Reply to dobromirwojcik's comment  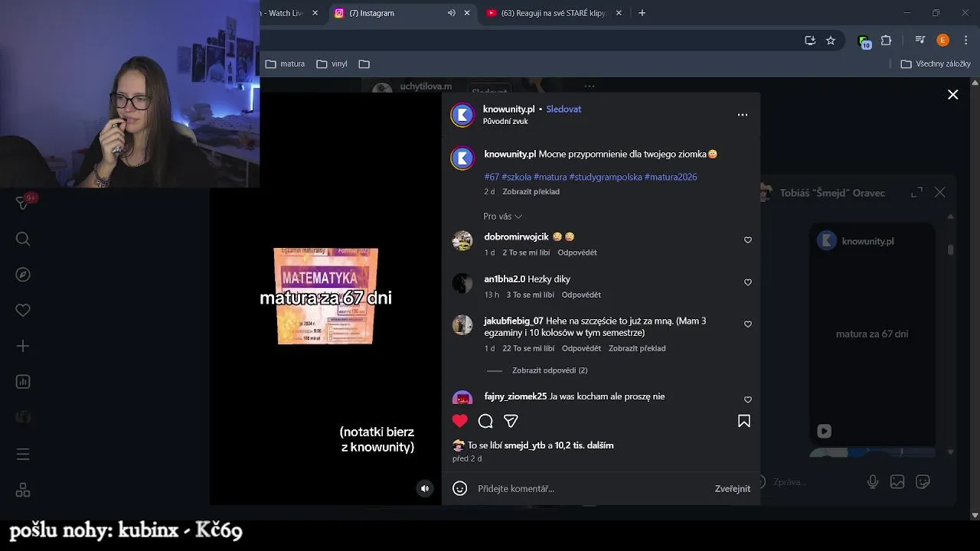[x=577, y=253]
